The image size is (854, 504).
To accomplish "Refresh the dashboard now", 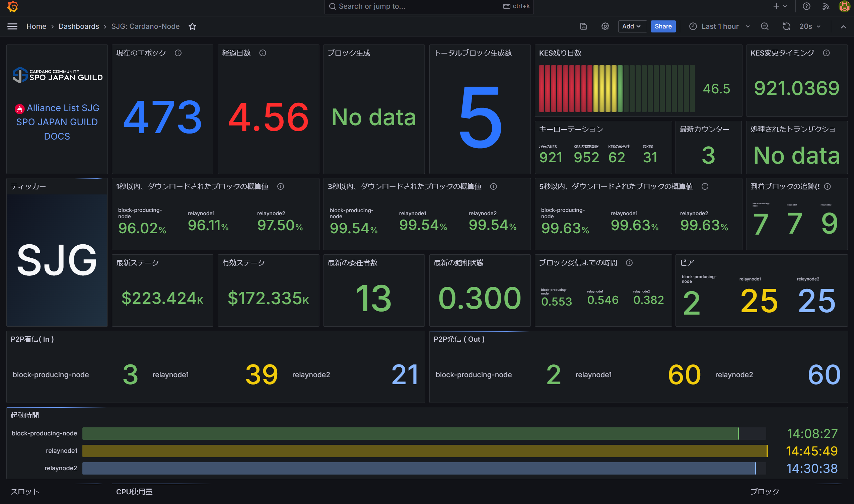I will tap(786, 26).
